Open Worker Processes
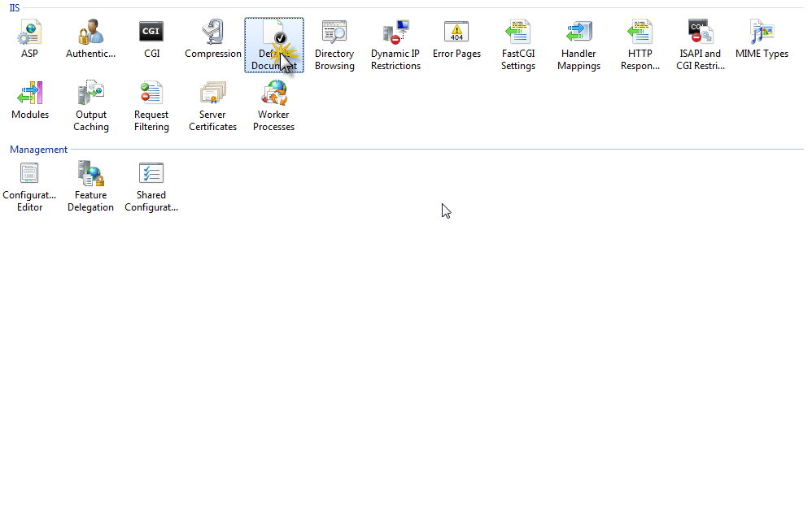Image resolution: width=812 pixels, height=526 pixels. pos(274,106)
